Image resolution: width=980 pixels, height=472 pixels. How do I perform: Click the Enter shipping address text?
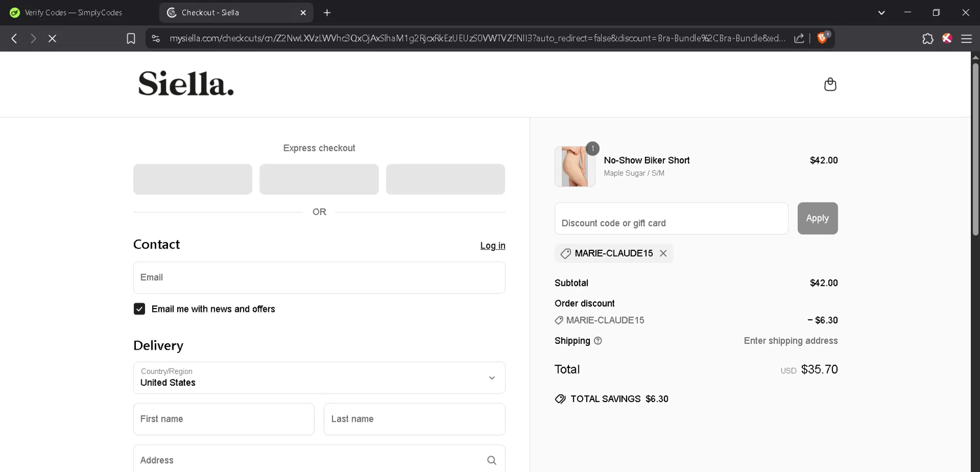point(791,341)
